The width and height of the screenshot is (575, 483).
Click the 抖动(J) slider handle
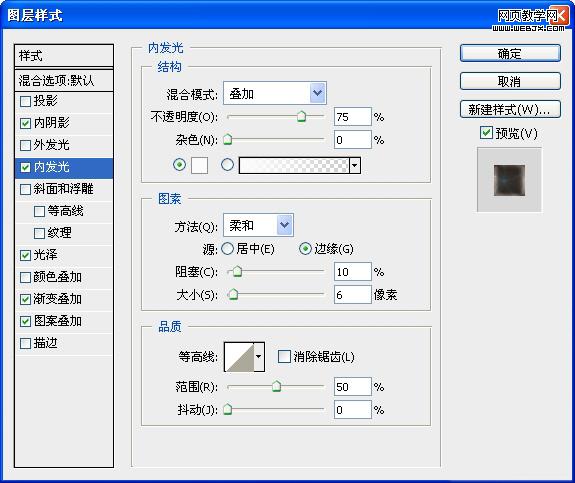228,409
